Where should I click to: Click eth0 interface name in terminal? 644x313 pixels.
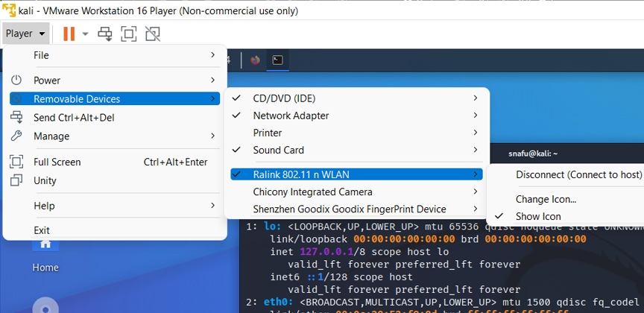[279, 303]
